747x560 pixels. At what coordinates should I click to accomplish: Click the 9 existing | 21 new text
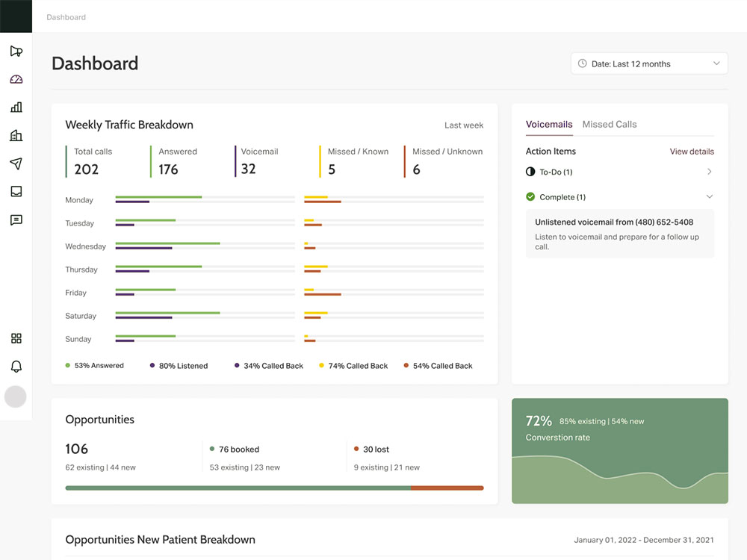pos(387,467)
